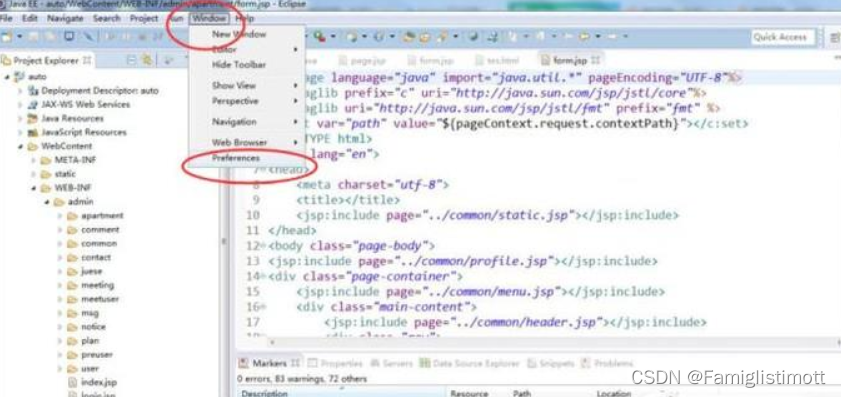Collapse All in Project Explorer toolbar
Screen dimensions: 841x397
(x=131, y=61)
